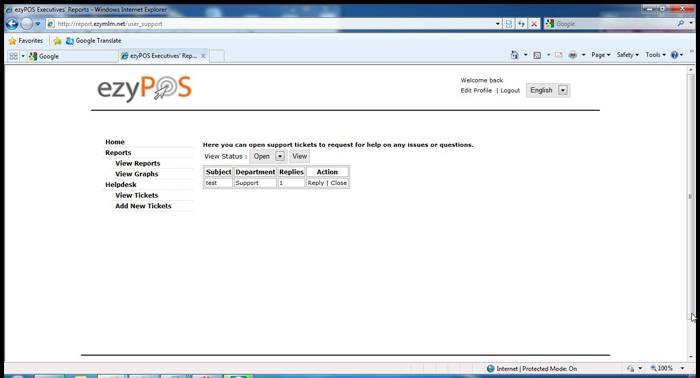
Task: Click the Quick Tabs grid icon
Action: coord(13,56)
